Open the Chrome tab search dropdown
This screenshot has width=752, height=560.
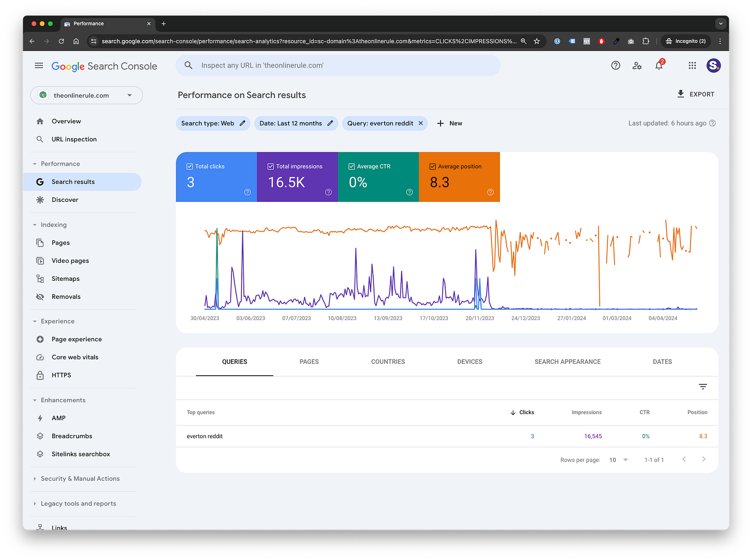720,24
